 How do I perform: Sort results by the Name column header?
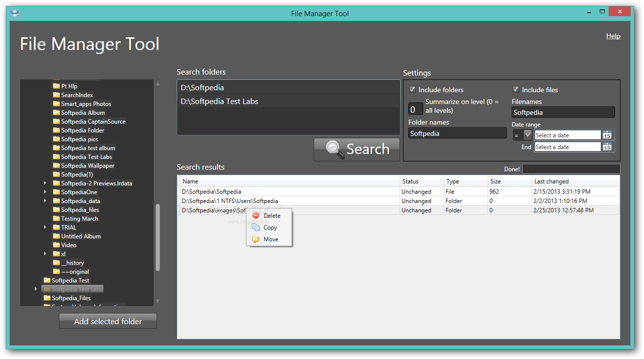(x=289, y=181)
